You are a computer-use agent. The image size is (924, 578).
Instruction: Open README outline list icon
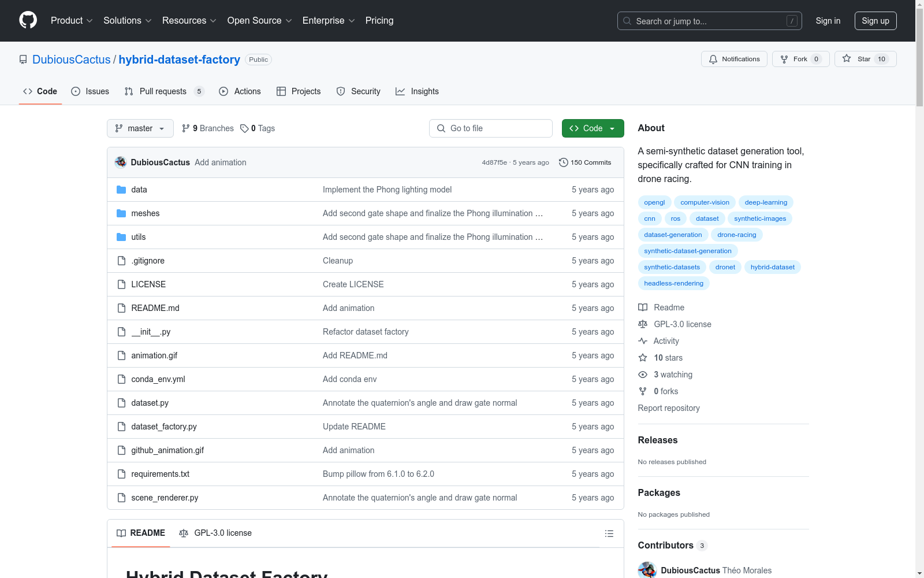pyautogui.click(x=609, y=533)
